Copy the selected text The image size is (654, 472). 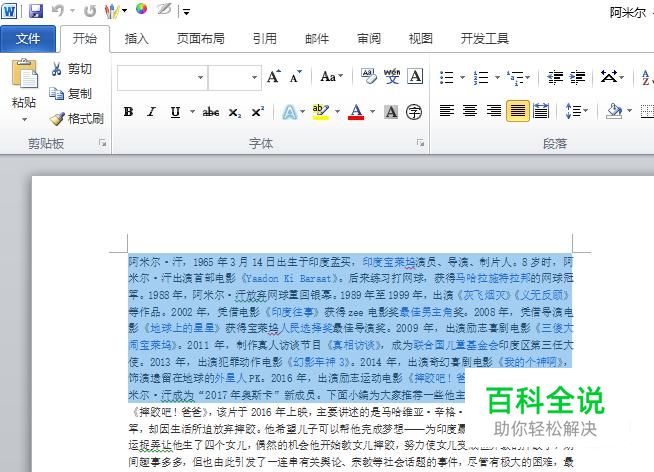click(x=70, y=93)
